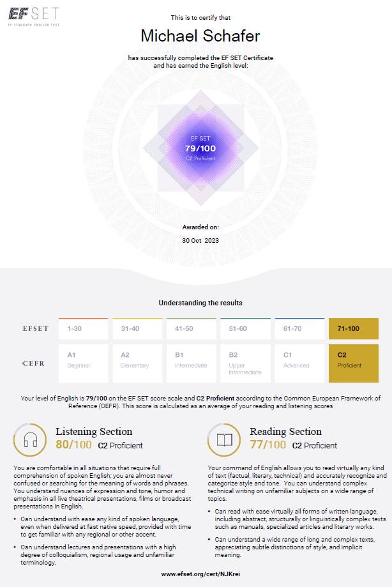Screen dimensions: 392x587
Task: Click the B2 Upper Intermediate level box
Action: click(x=245, y=363)
